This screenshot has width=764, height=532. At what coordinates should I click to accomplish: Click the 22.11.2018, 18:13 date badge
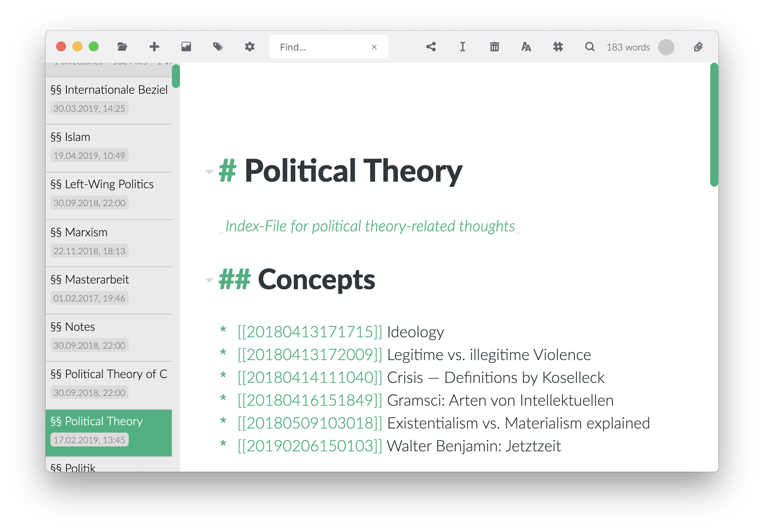(90, 251)
